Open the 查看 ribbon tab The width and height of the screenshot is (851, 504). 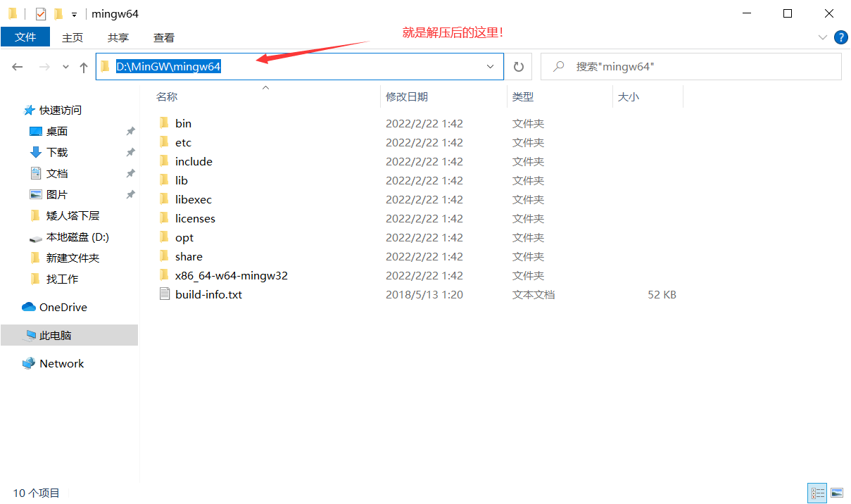click(164, 37)
